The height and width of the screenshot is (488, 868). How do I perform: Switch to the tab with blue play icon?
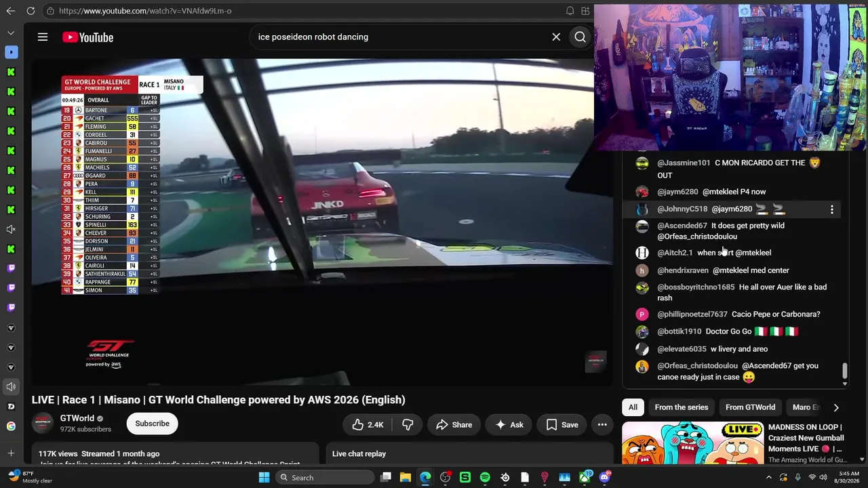coord(11,52)
